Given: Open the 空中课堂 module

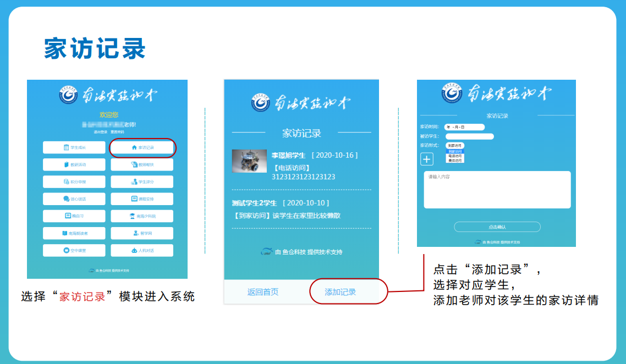Looking at the screenshot, I should pyautogui.click(x=74, y=250).
